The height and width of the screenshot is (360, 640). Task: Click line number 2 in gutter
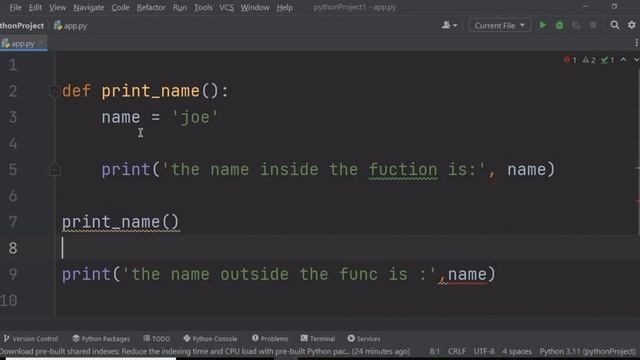13,91
